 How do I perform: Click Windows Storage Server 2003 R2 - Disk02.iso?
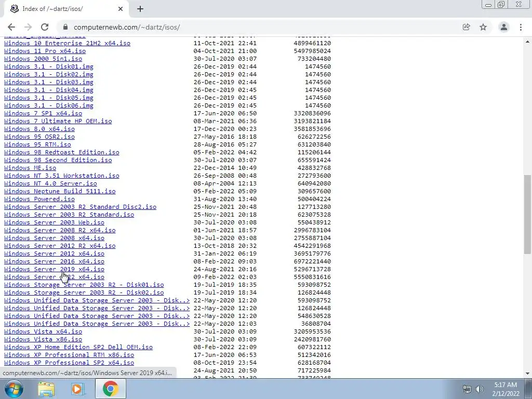click(84, 293)
